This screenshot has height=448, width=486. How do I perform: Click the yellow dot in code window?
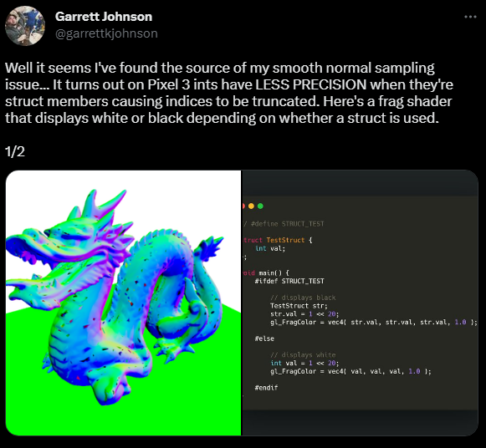(x=252, y=206)
